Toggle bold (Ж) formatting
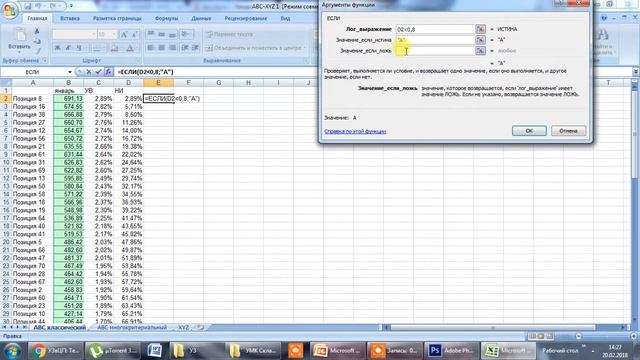The image size is (640, 360). pyautogui.click(x=57, y=48)
